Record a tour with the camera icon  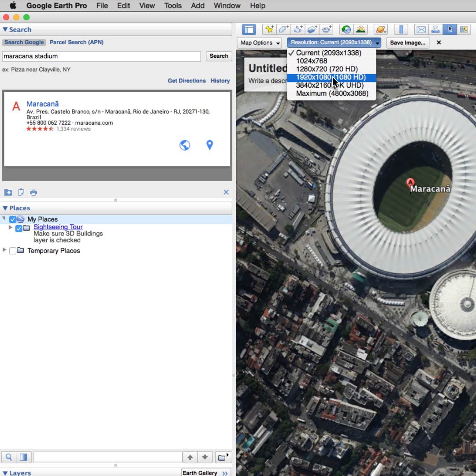[x=326, y=30]
